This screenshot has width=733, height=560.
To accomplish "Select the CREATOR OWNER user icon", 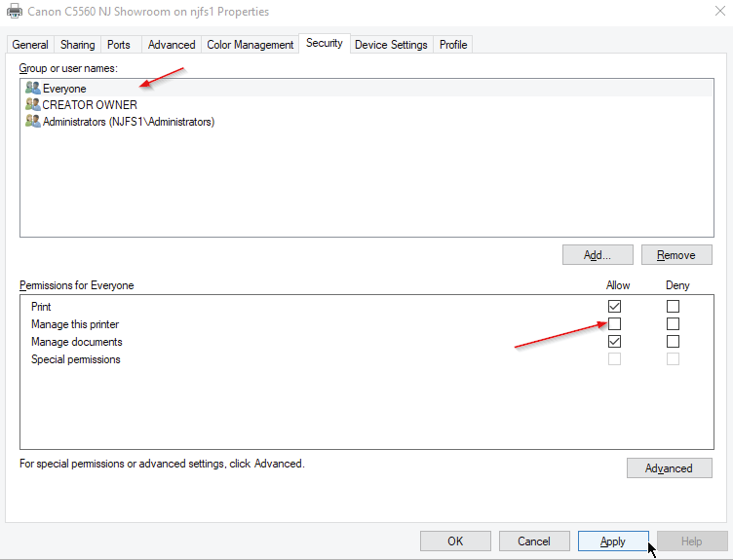I will [x=33, y=105].
